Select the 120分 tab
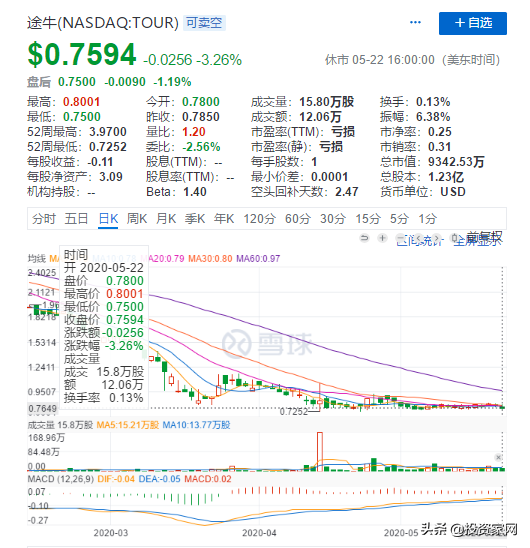This screenshot has width=530, height=548. [259, 219]
